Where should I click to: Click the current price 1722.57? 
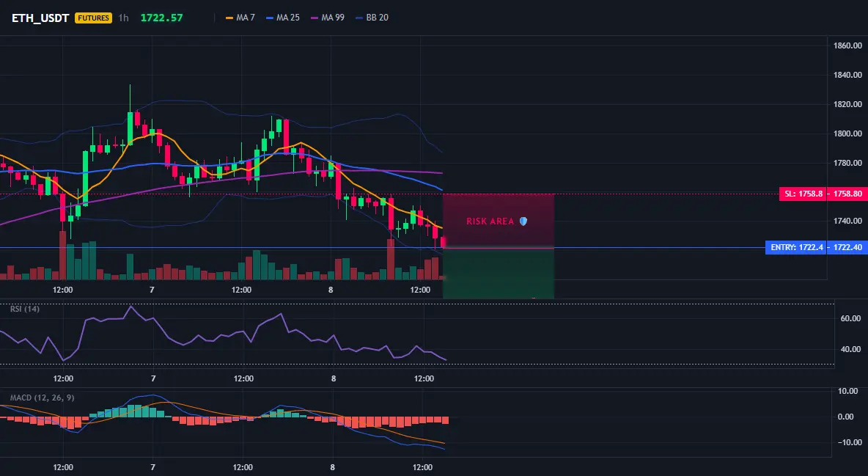161,18
